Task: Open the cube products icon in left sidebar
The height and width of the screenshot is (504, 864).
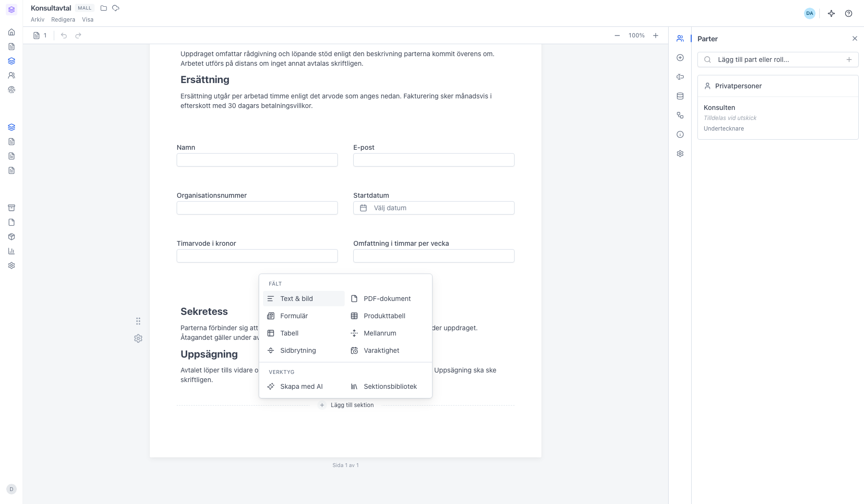Action: tap(12, 237)
